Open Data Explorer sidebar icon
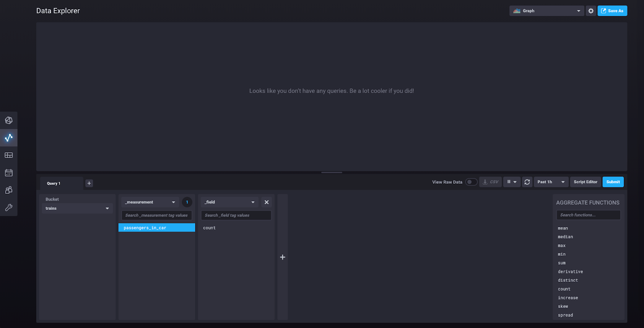644x328 pixels. tap(8, 138)
